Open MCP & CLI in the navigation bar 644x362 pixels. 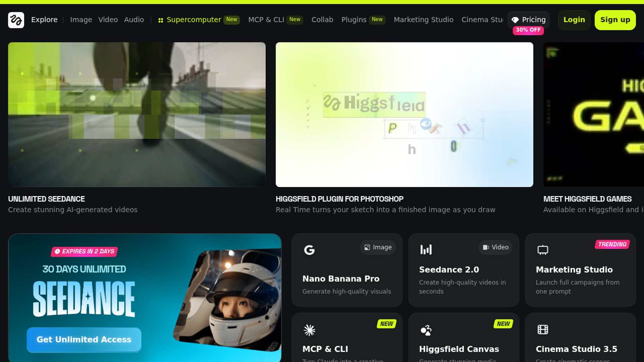[266, 20]
